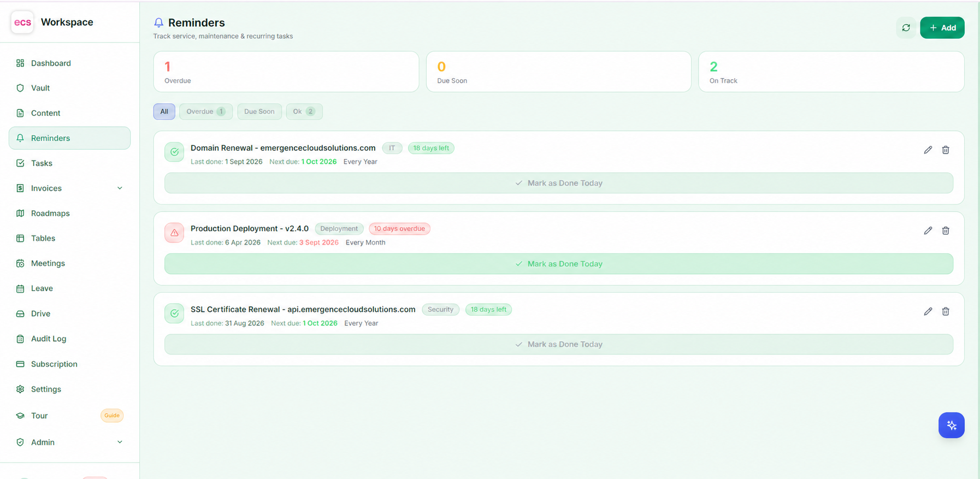Expand the Admin submenu chevron

coord(120,442)
